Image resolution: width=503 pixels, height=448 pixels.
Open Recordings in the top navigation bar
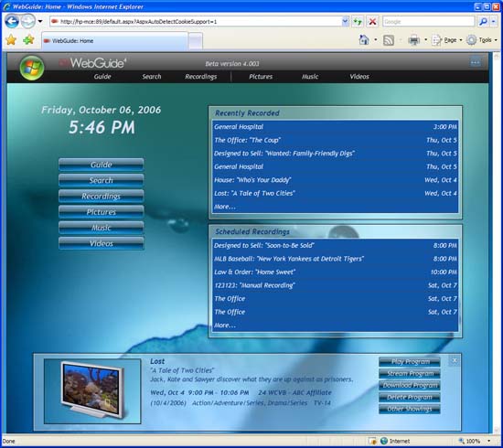201,77
